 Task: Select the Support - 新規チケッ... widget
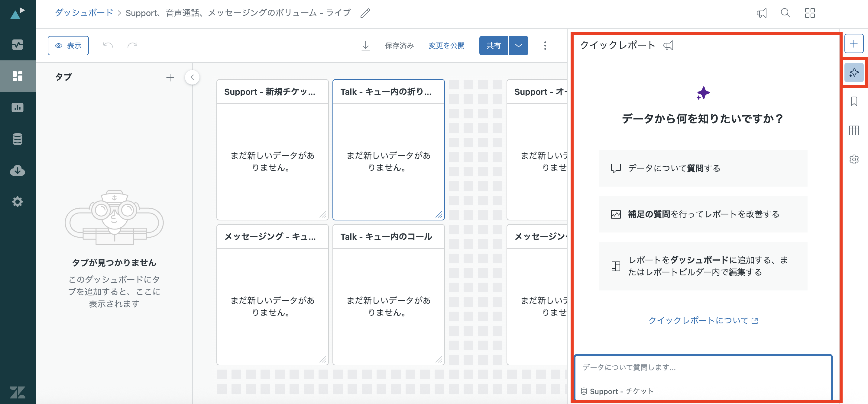click(x=272, y=150)
